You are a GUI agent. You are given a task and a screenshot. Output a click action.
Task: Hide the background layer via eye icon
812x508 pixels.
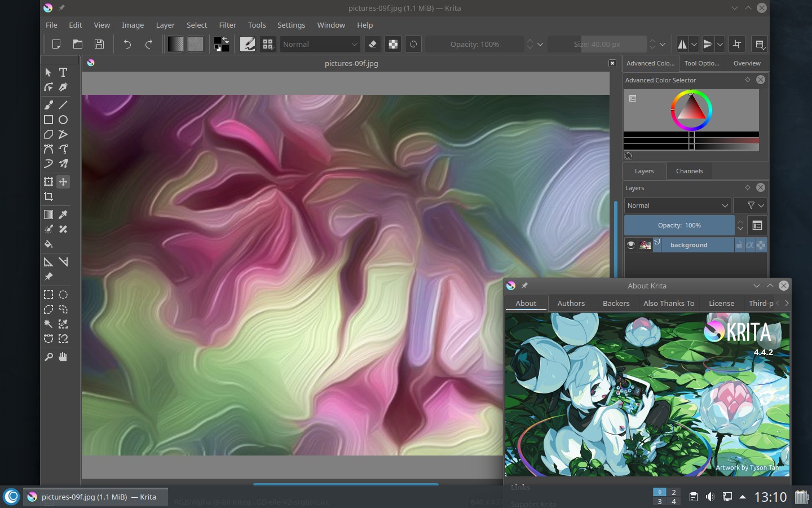(x=631, y=245)
